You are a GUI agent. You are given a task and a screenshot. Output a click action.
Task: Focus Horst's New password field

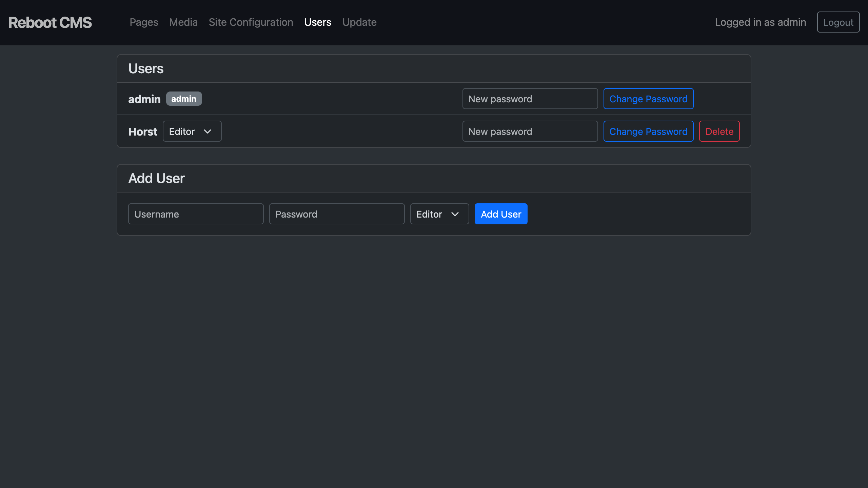(530, 131)
